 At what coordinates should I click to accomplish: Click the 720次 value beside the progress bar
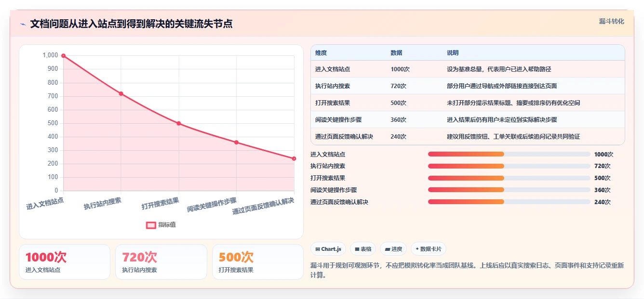coord(603,166)
